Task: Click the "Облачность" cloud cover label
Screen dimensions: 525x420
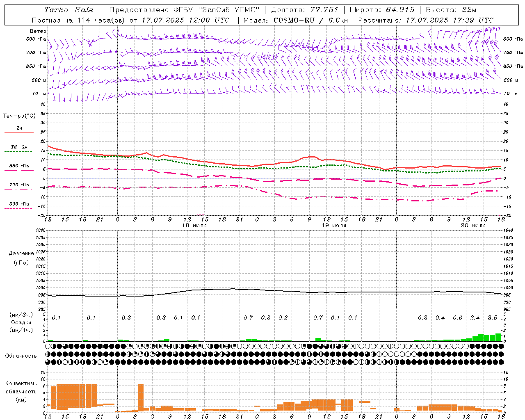Action: [x=21, y=356]
